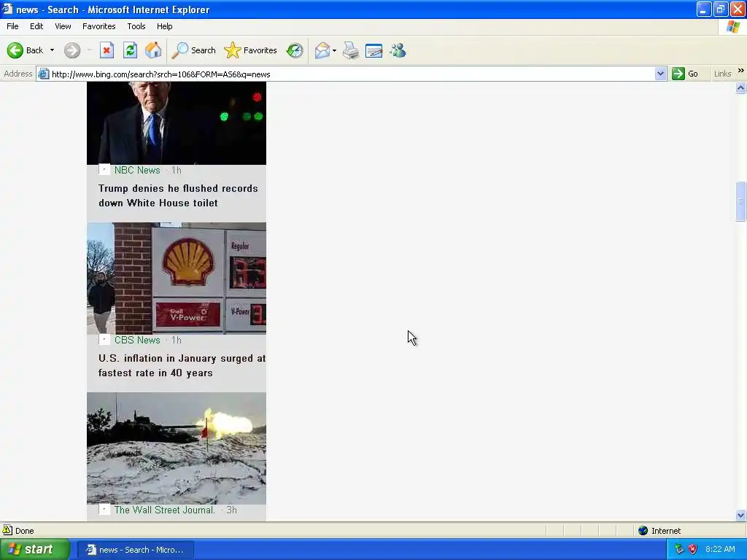
Task: Open the U.S. inflation January headline
Action: (x=182, y=366)
